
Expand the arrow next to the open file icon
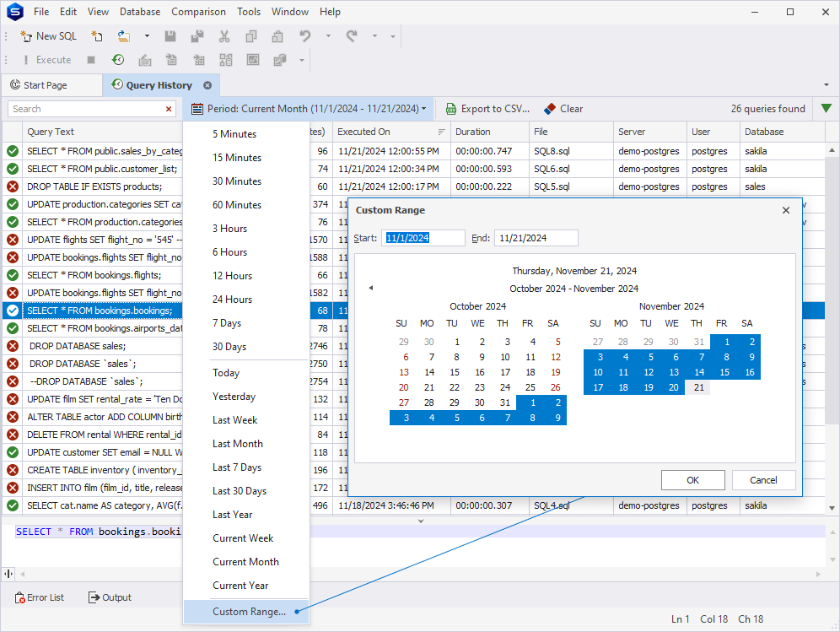coord(147,36)
